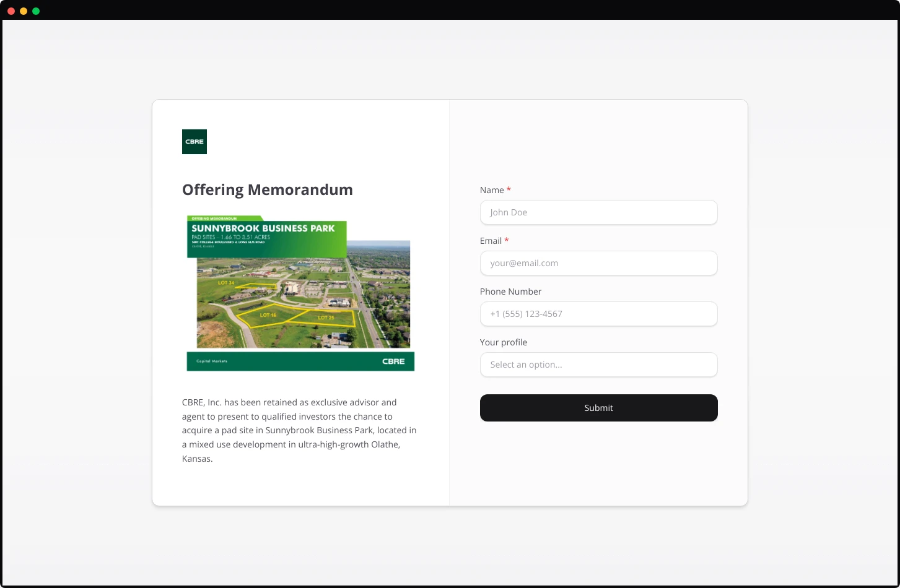Open the Your profile dropdown
900x588 pixels.
[598, 365]
